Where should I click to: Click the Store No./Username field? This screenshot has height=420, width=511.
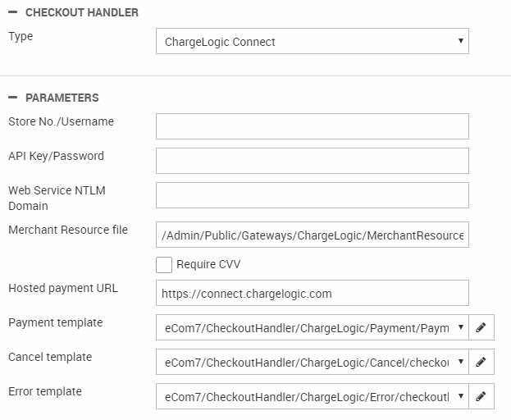[x=312, y=126]
